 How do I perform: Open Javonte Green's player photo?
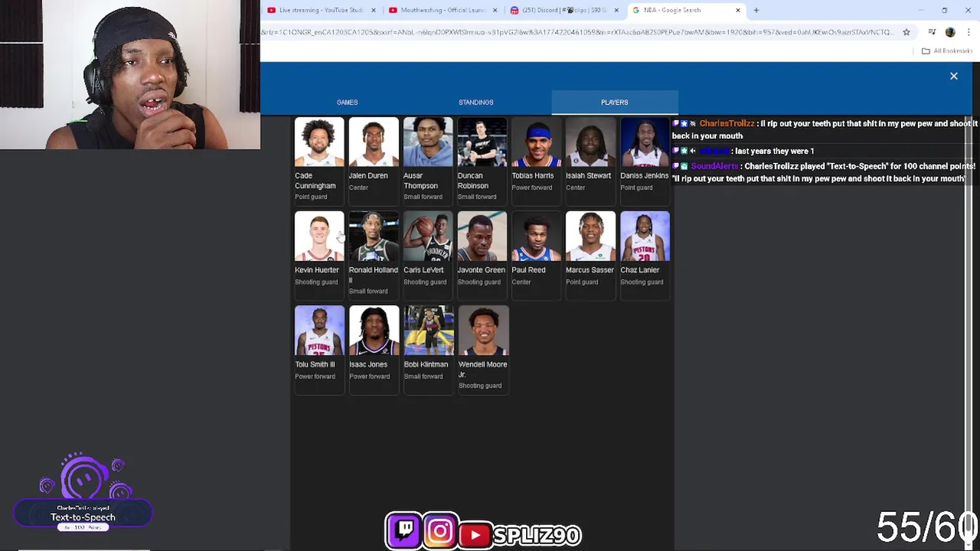482,236
